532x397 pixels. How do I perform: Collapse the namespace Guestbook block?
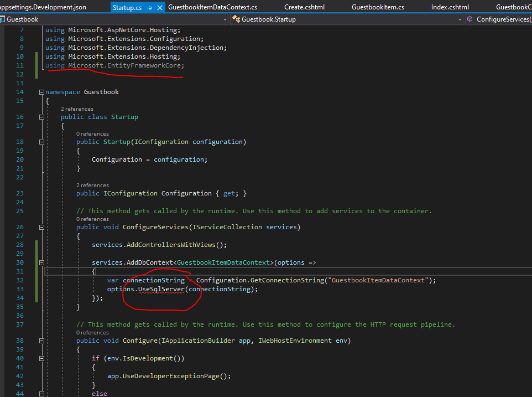coord(41,92)
